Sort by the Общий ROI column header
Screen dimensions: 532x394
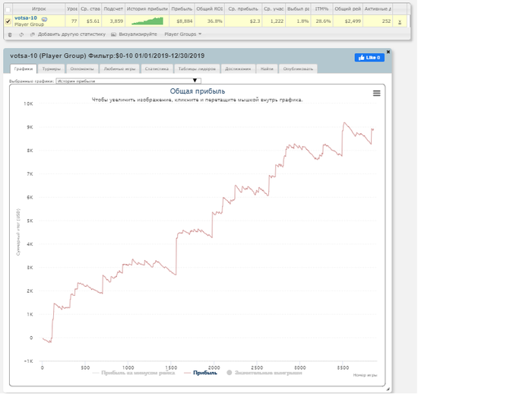pos(209,9)
